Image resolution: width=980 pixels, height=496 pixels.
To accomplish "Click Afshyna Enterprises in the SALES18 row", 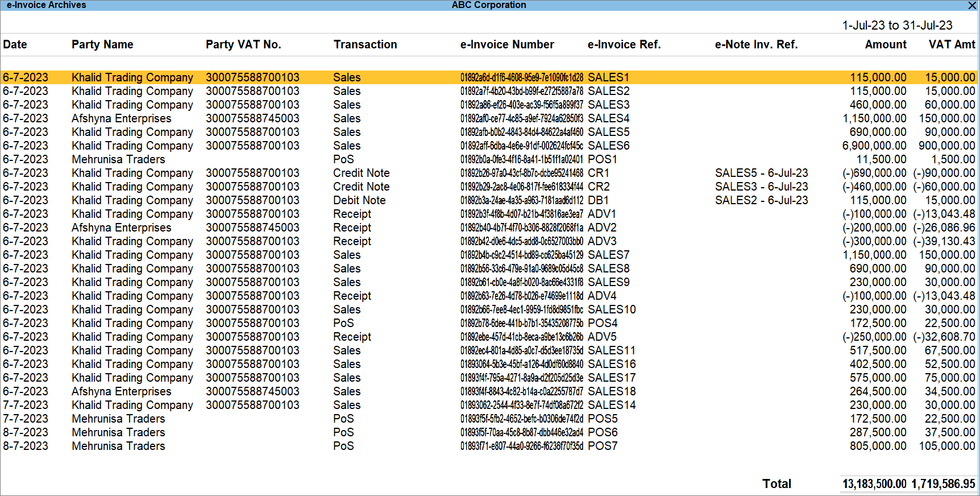I will (x=121, y=391).
